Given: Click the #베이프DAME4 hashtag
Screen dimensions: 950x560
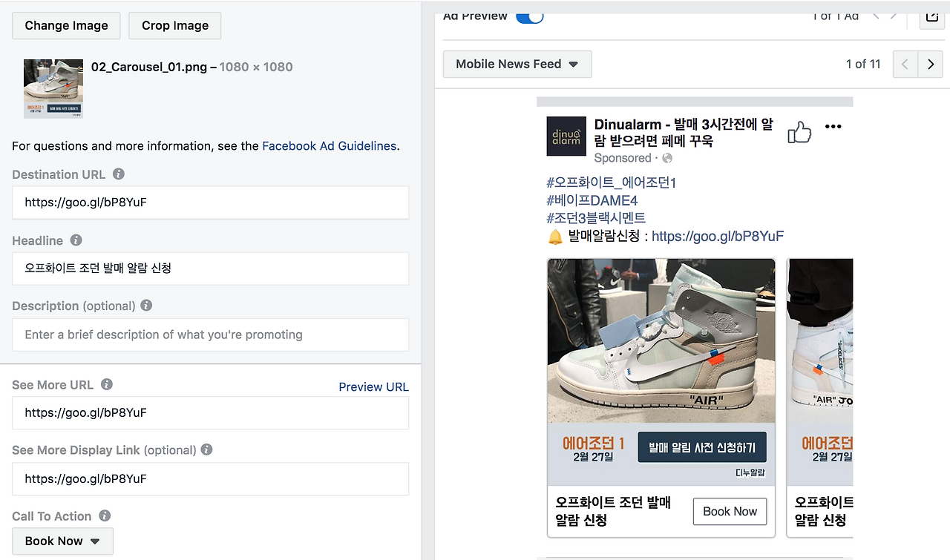Looking at the screenshot, I should [592, 200].
